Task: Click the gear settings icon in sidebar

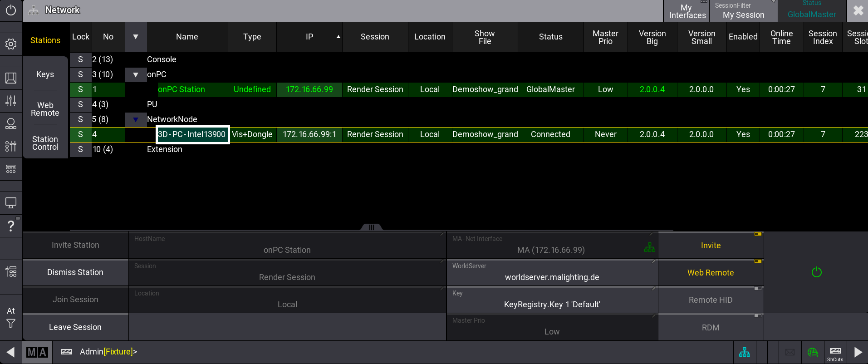Action: tap(11, 44)
